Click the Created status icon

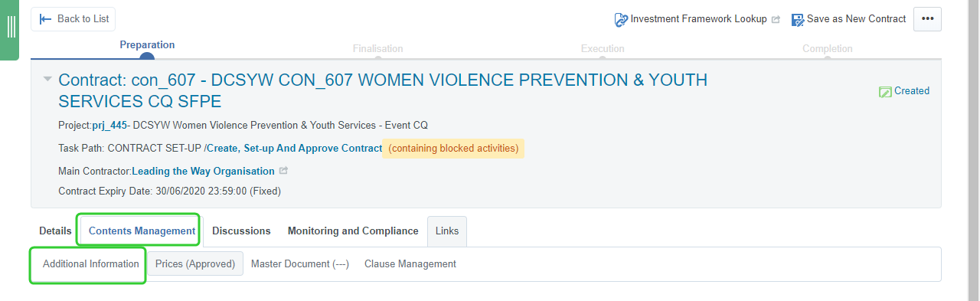click(885, 91)
